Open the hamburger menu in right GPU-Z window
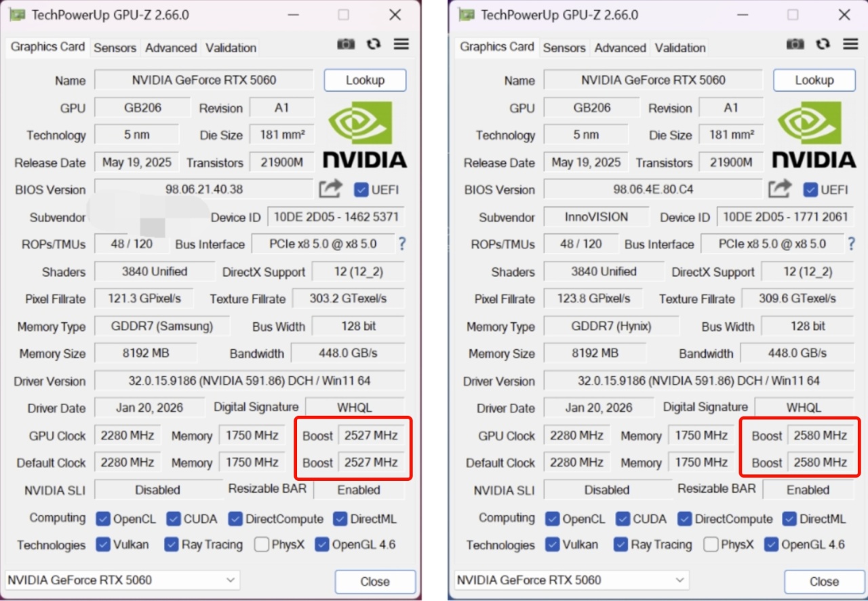868x601 pixels. click(x=851, y=44)
